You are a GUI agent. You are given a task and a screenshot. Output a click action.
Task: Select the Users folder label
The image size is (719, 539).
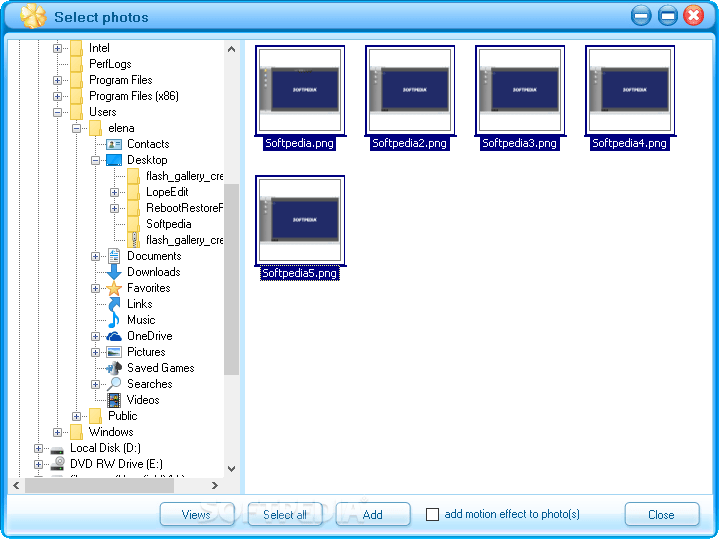[103, 112]
